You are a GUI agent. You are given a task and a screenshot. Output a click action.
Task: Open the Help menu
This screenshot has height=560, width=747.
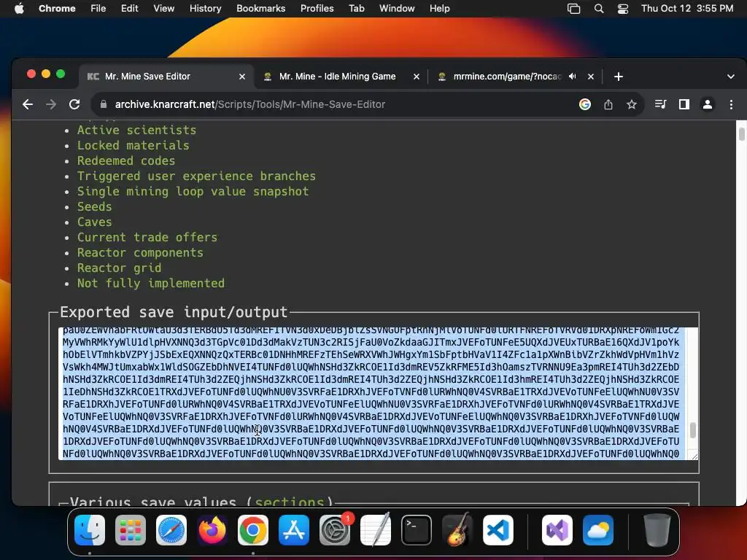click(x=439, y=9)
